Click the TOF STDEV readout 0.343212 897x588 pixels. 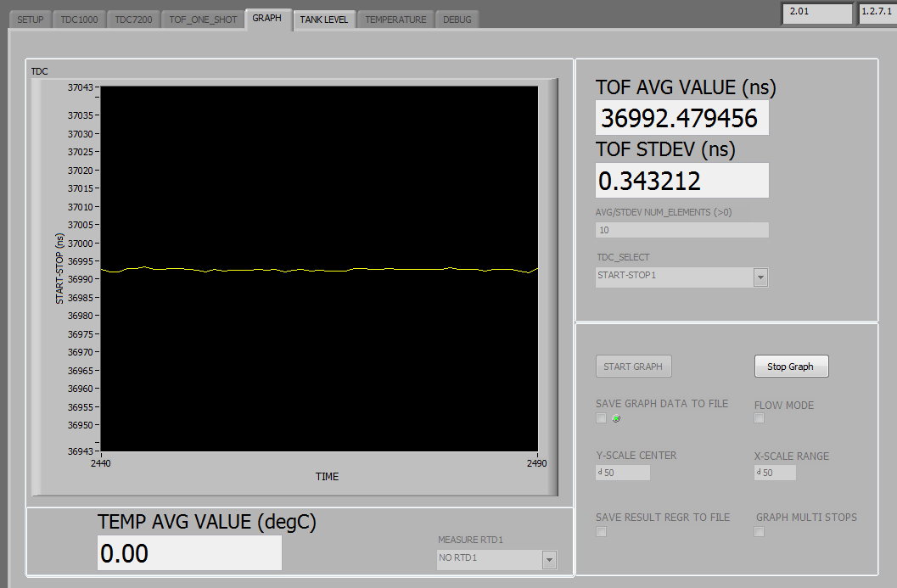point(682,181)
